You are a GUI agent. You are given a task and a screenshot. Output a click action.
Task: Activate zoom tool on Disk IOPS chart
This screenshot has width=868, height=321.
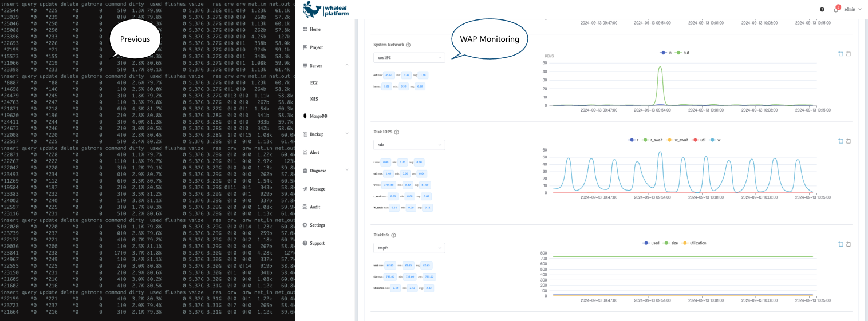tap(841, 141)
